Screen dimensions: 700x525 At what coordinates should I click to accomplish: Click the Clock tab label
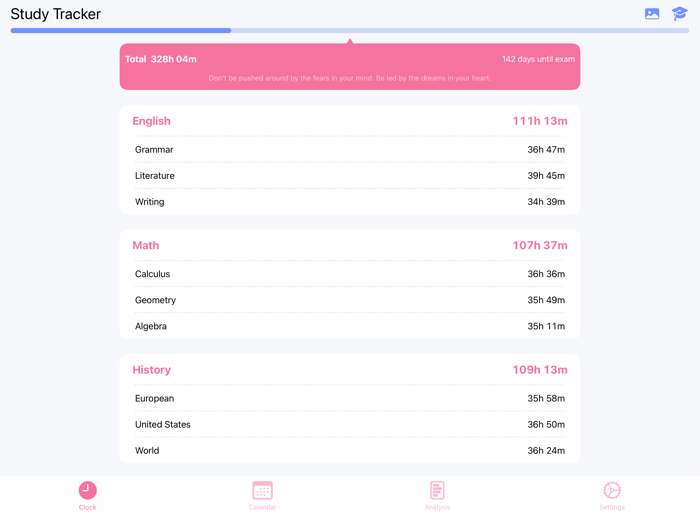tap(88, 508)
